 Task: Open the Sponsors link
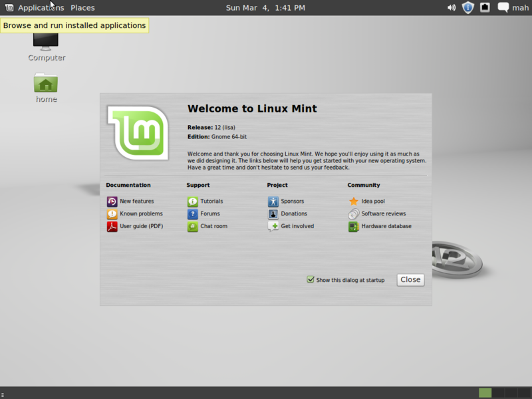coord(293,201)
